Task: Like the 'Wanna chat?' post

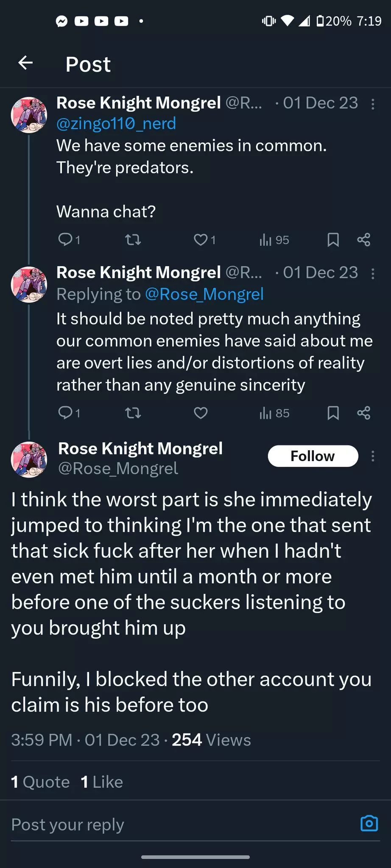Action: (201, 240)
